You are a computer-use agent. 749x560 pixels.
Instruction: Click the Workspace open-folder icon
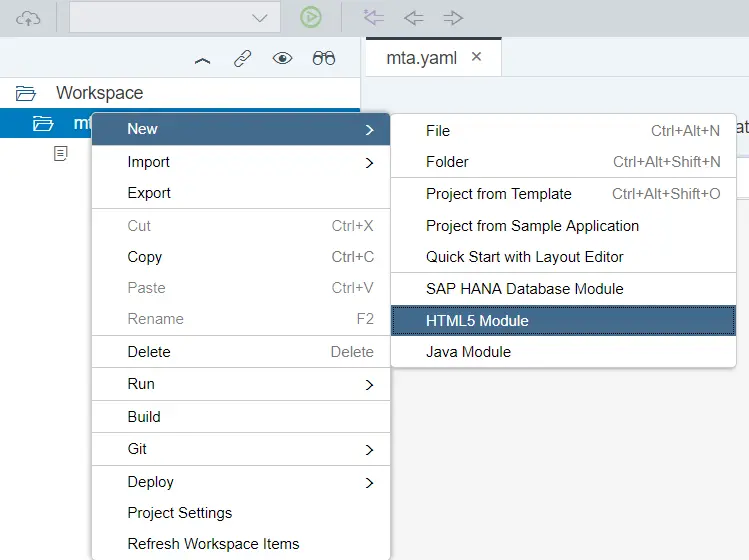25,93
